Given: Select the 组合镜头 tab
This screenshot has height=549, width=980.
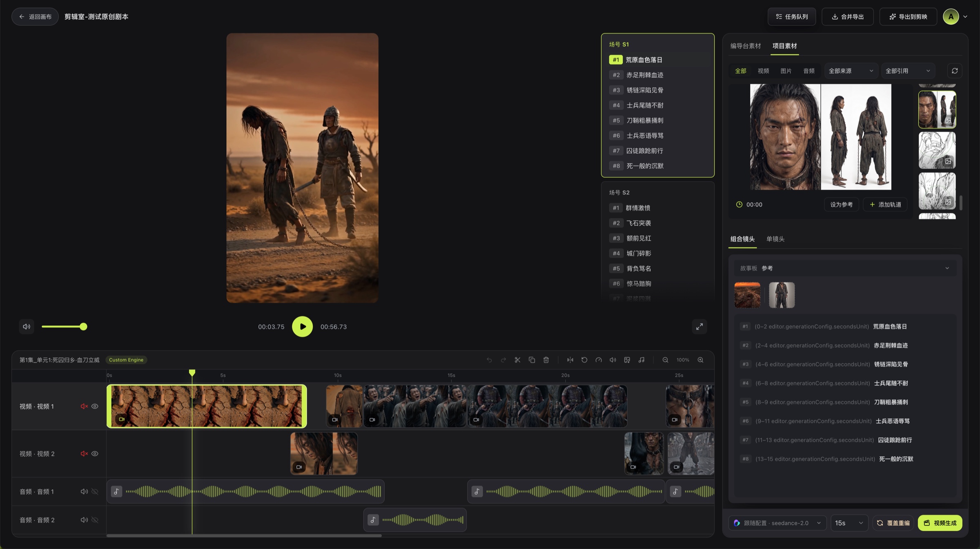Looking at the screenshot, I should (x=742, y=239).
